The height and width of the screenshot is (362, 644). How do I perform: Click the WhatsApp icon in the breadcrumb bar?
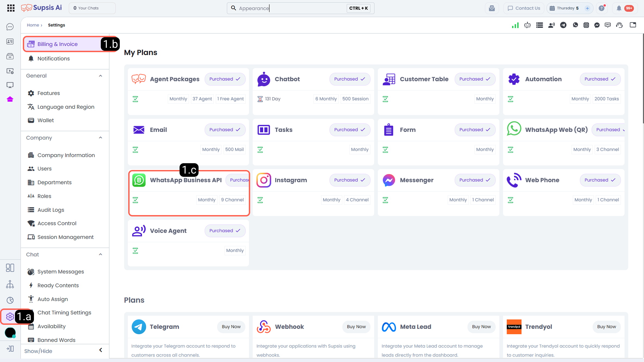(575, 25)
